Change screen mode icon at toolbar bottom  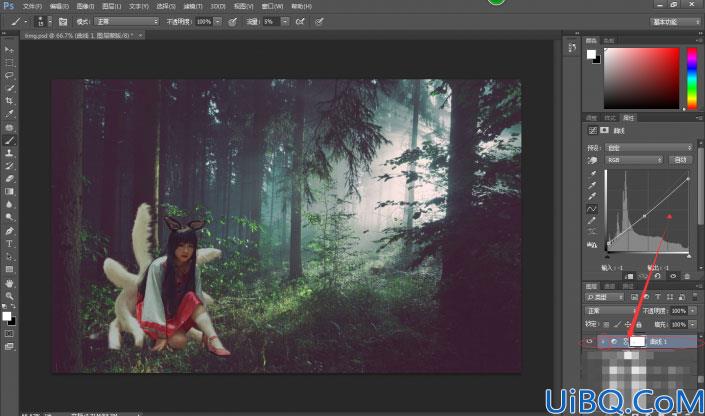tap(9, 346)
